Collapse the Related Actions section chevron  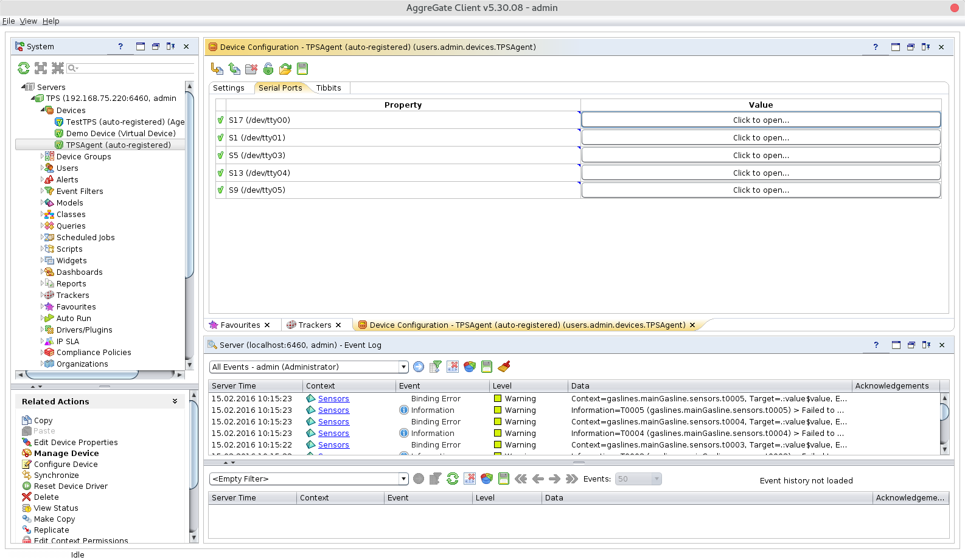[x=175, y=401]
